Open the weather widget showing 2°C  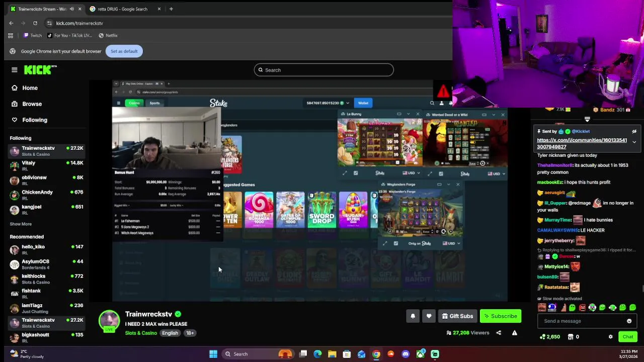point(27,354)
